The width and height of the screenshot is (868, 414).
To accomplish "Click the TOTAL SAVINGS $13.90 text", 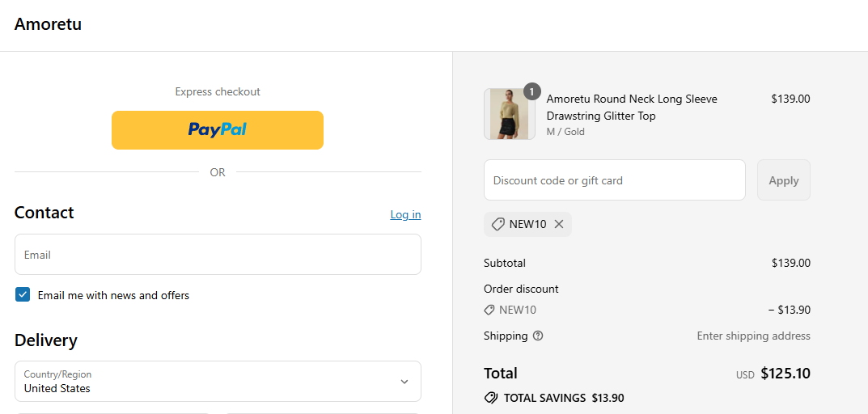I will [x=564, y=398].
